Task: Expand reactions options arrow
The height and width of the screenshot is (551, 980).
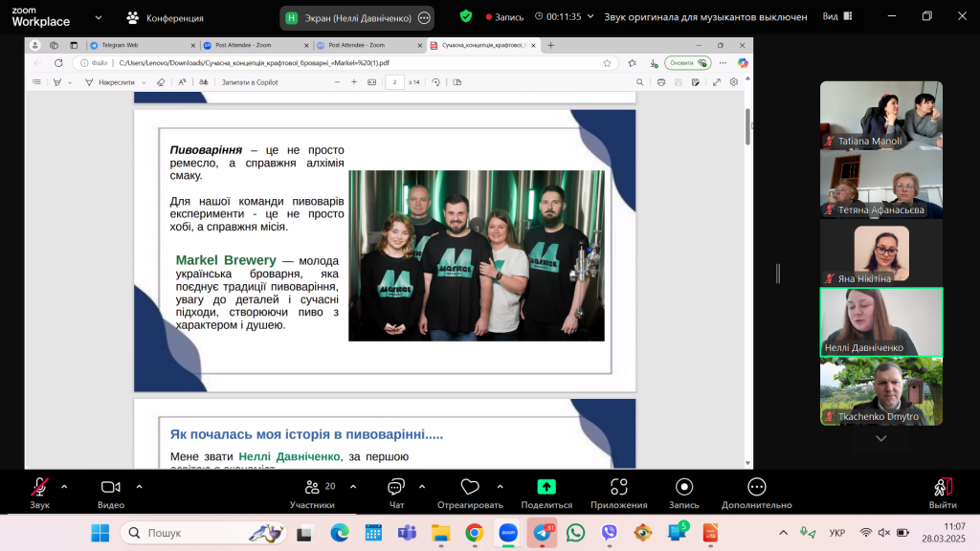Action: click(x=500, y=487)
